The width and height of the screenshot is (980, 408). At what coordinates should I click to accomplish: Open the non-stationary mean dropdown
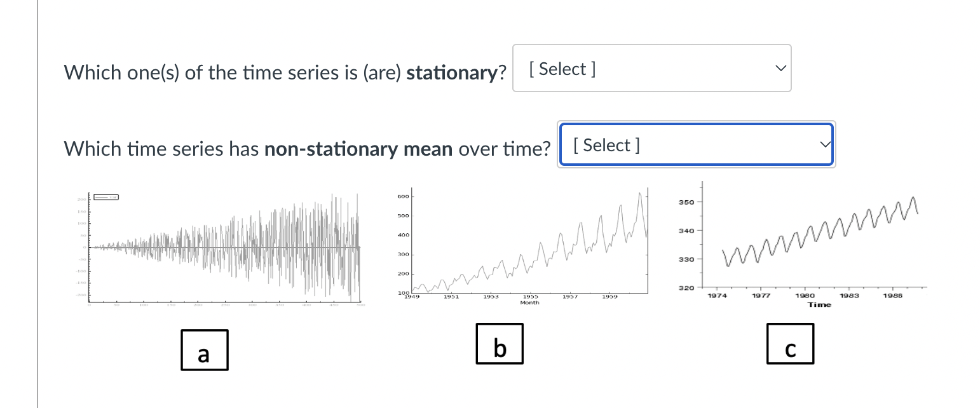pyautogui.click(x=696, y=144)
